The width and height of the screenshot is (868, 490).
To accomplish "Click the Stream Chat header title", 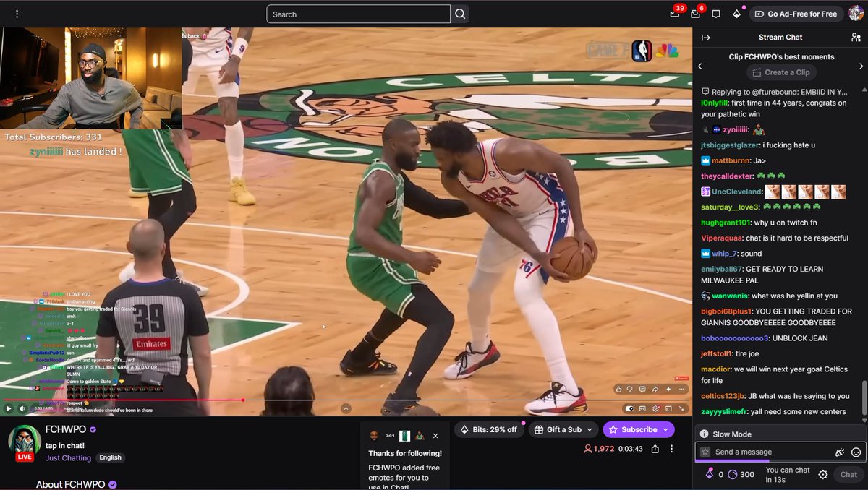I will [780, 38].
